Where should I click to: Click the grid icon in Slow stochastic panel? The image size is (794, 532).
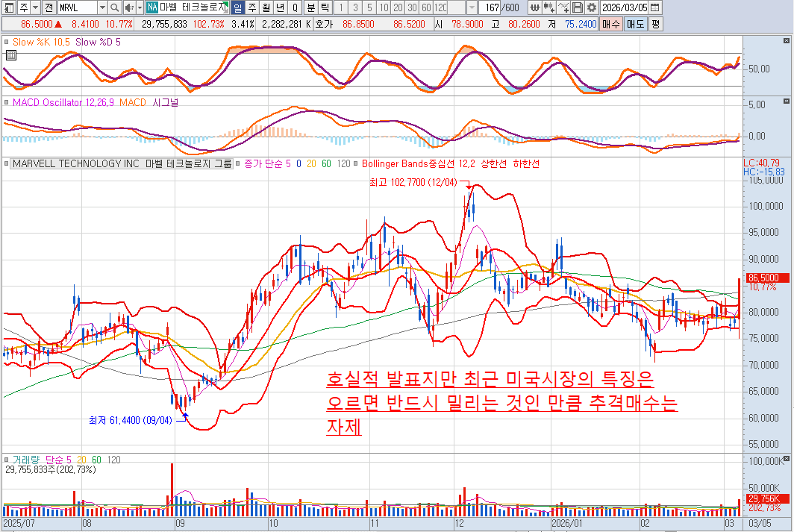[x=7, y=43]
